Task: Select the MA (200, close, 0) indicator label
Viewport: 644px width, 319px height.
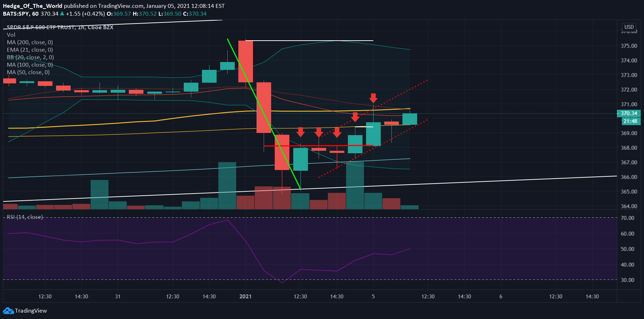Action: coord(30,42)
